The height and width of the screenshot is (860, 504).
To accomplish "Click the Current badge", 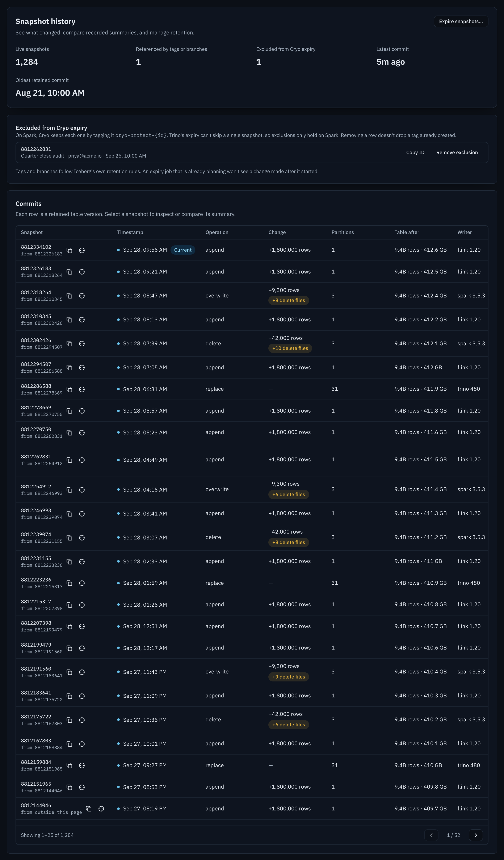I will [x=183, y=250].
